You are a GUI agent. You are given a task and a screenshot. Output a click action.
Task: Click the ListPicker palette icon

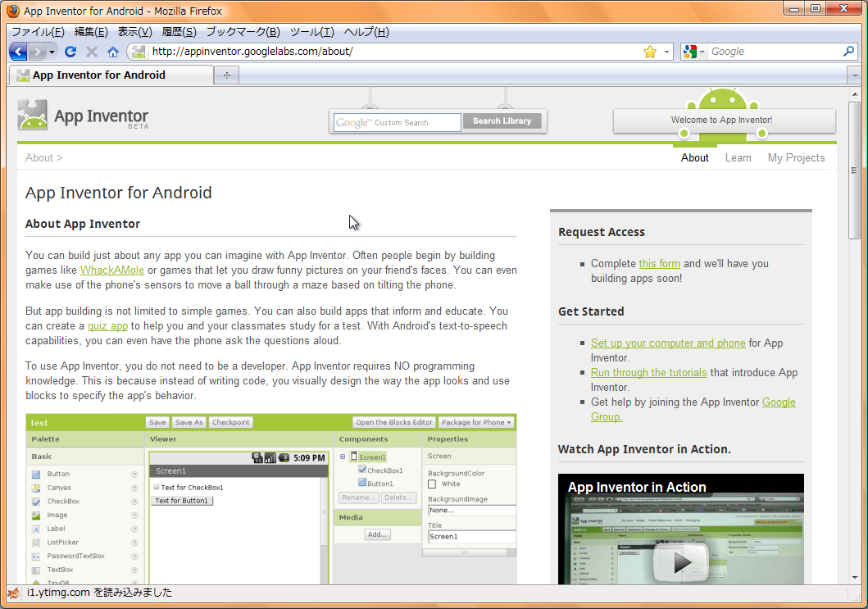click(36, 543)
